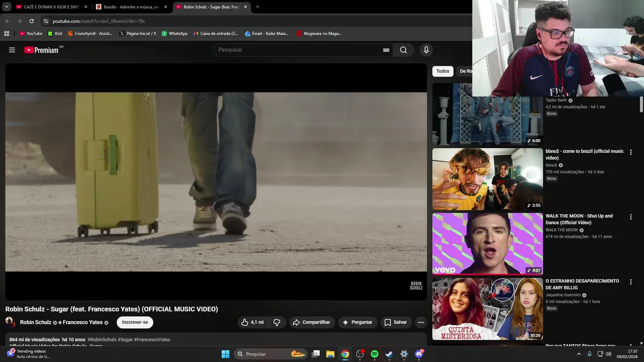Open Francesco Yates channel link

click(x=83, y=322)
